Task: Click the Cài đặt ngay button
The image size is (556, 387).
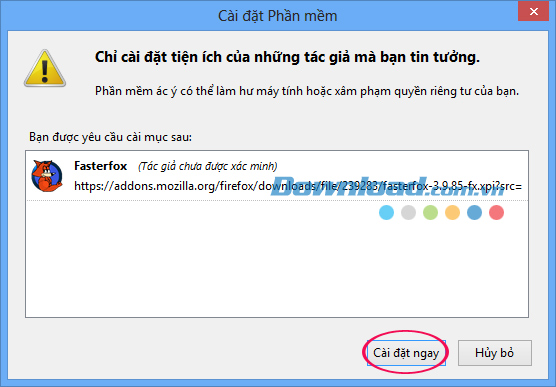Action: pyautogui.click(x=406, y=353)
